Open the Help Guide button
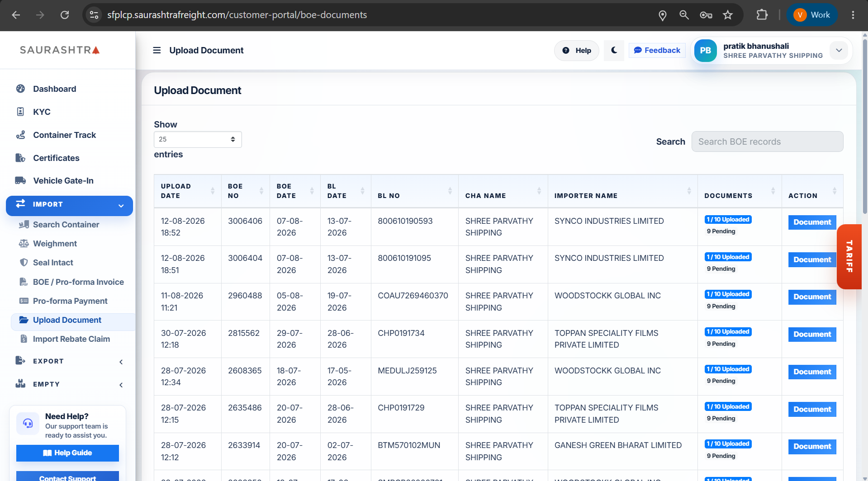The width and height of the screenshot is (868, 481). (x=67, y=453)
